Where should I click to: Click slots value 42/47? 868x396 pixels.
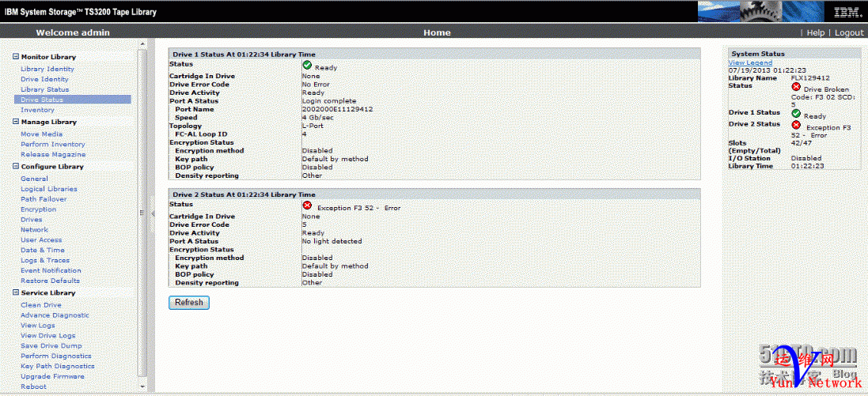[x=802, y=143]
